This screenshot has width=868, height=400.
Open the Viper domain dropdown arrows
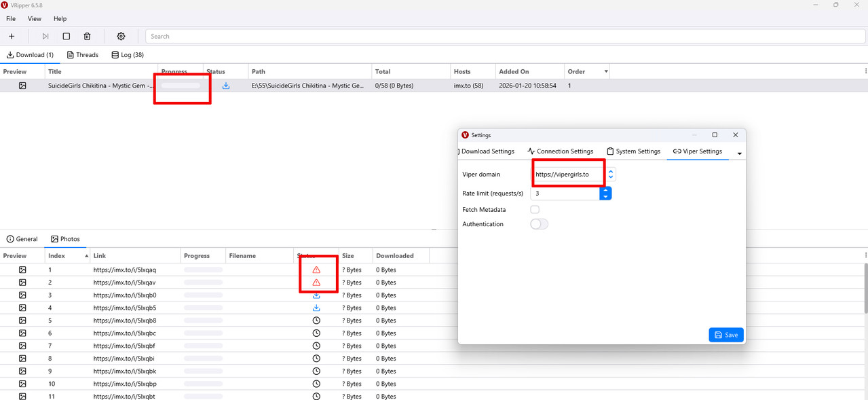[611, 175]
